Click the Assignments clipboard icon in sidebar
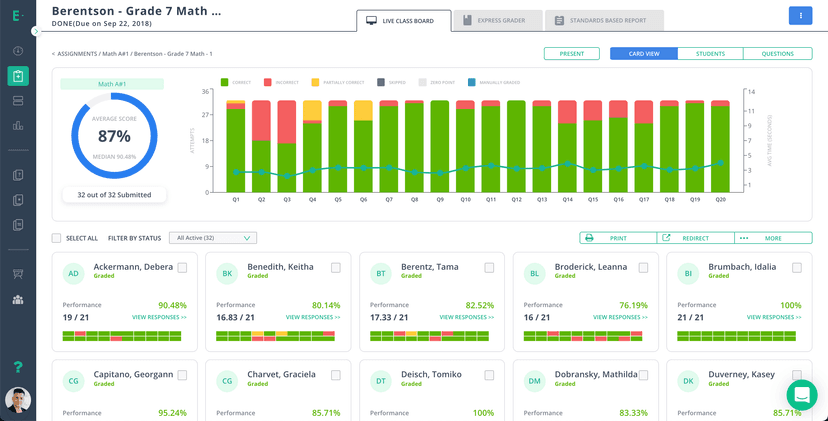This screenshot has height=421, width=828. 18,76
